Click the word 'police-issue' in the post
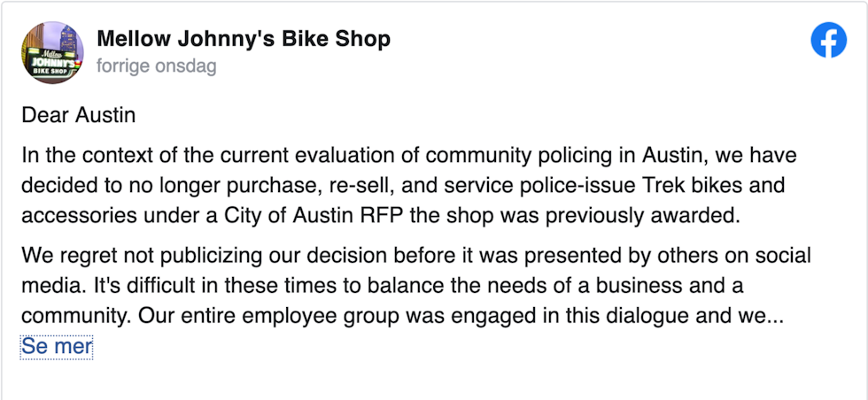The height and width of the screenshot is (400, 868). 581,185
